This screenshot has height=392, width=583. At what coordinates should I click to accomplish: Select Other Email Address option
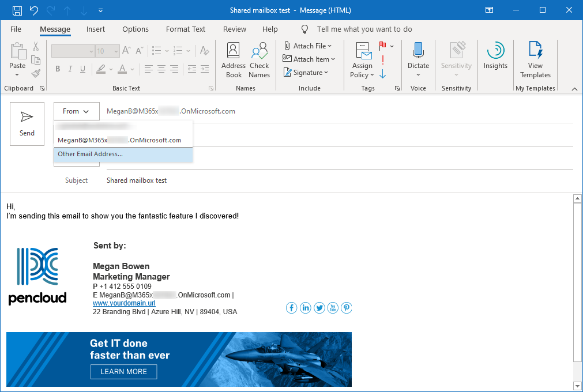point(91,154)
